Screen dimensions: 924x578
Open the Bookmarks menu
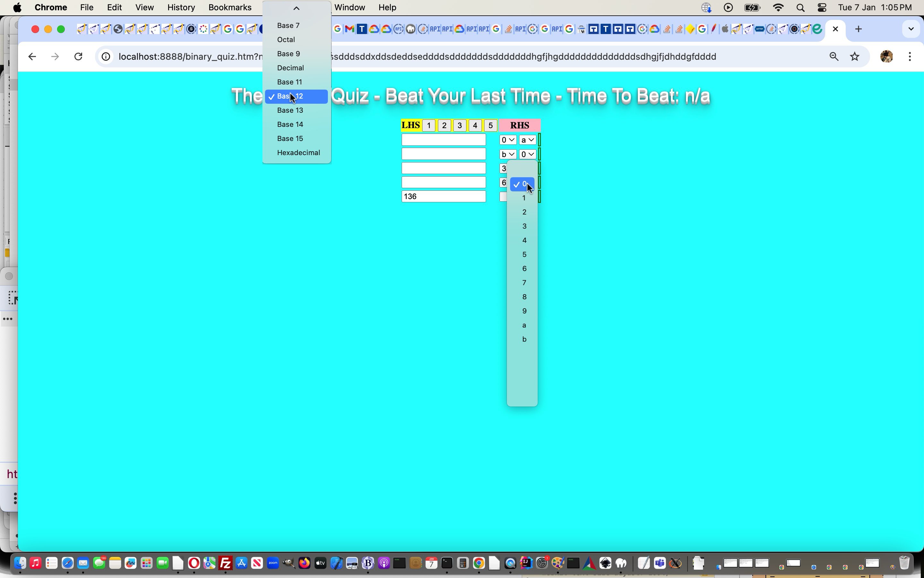[230, 8]
